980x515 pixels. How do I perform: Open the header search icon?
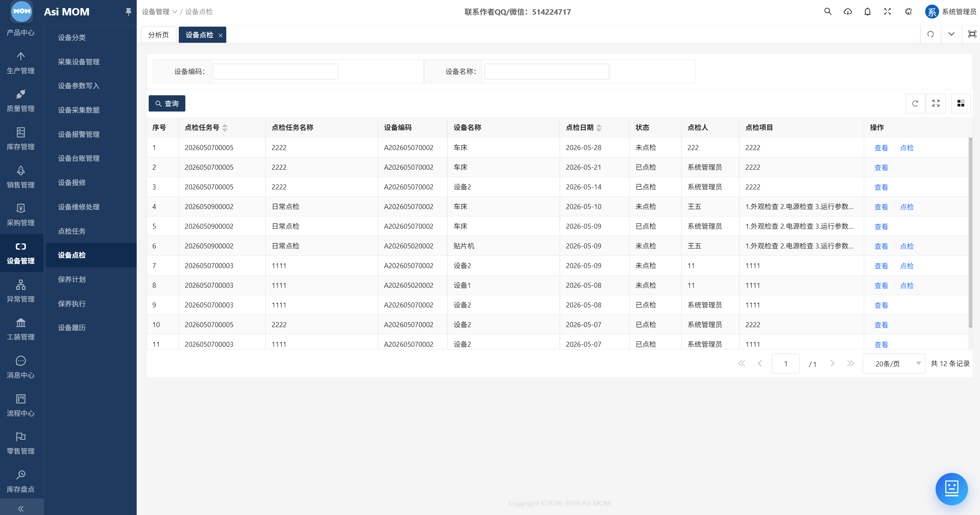pos(828,12)
